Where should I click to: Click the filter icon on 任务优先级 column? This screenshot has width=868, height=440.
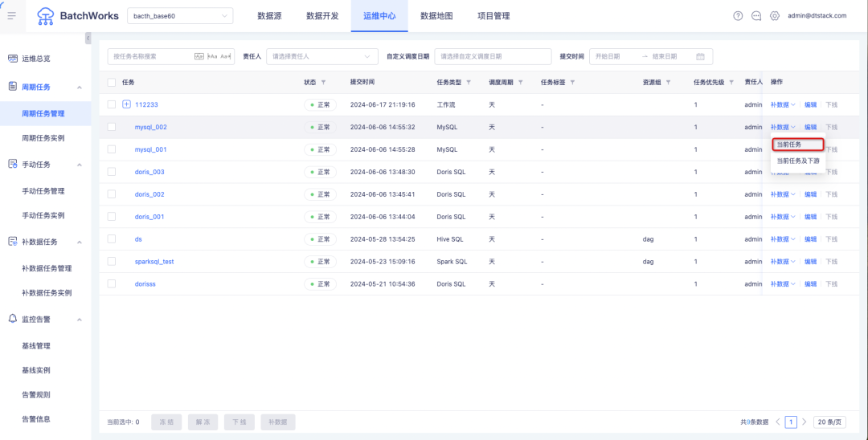pos(731,83)
